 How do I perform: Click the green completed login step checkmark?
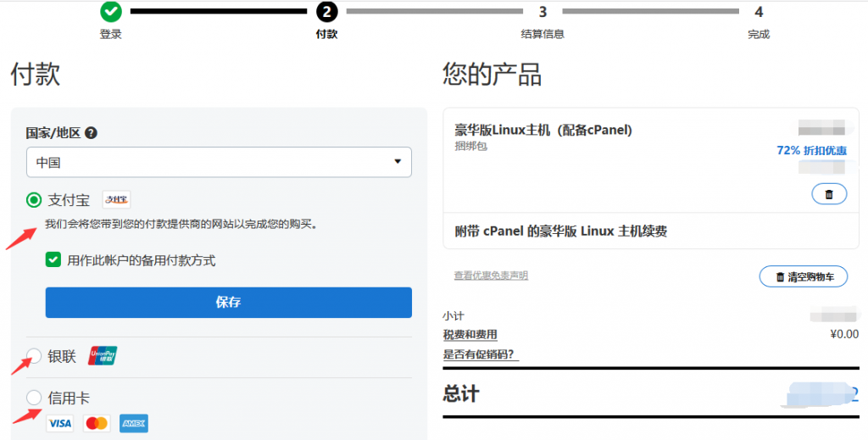coord(111,10)
